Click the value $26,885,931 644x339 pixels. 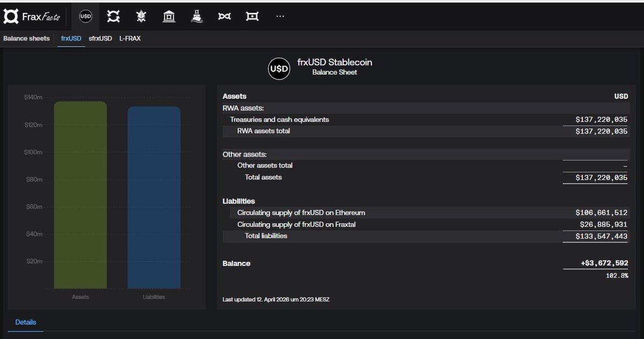click(x=603, y=225)
